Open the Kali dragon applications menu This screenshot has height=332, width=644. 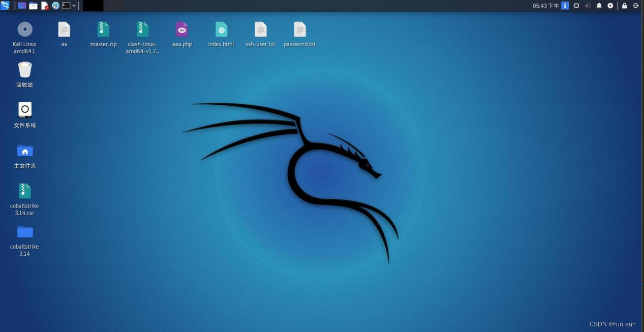click(x=5, y=6)
